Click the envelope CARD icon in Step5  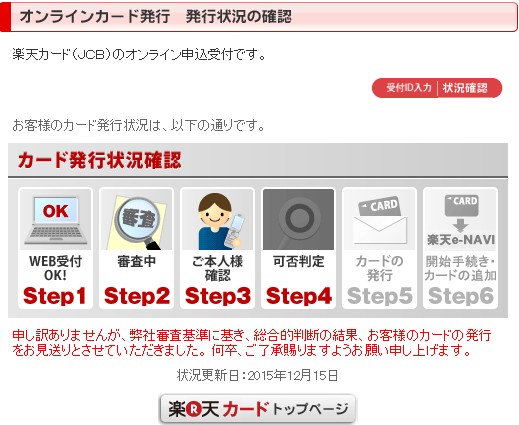pos(379,219)
